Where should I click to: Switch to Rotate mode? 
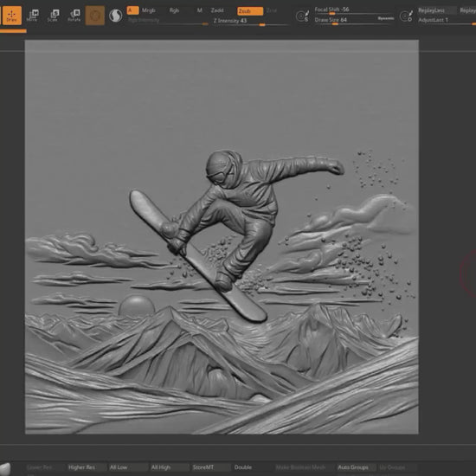click(x=74, y=16)
